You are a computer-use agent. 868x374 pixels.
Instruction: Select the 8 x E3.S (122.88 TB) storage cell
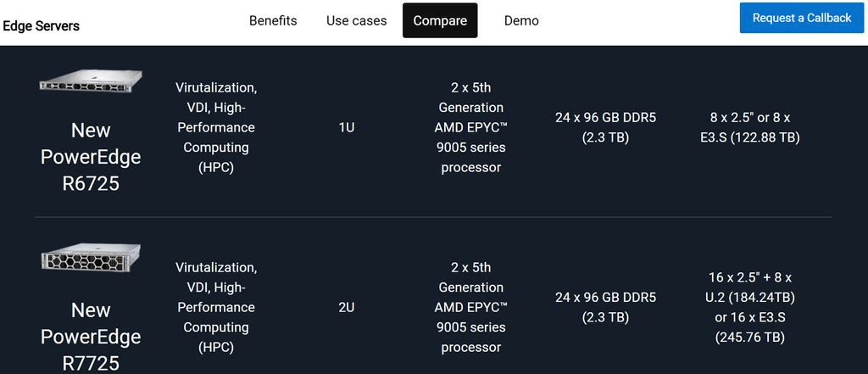(750, 127)
